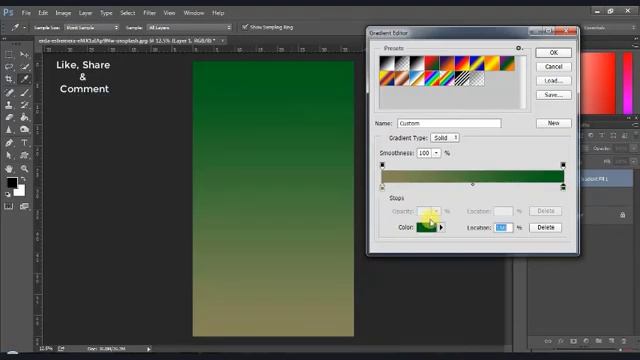Select the Eyedropper tool in toolbox
The width and height of the screenshot is (640, 360).
pos(24,79)
